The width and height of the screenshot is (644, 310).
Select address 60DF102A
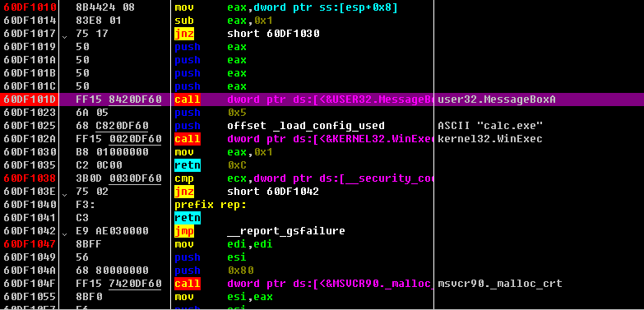[30, 139]
